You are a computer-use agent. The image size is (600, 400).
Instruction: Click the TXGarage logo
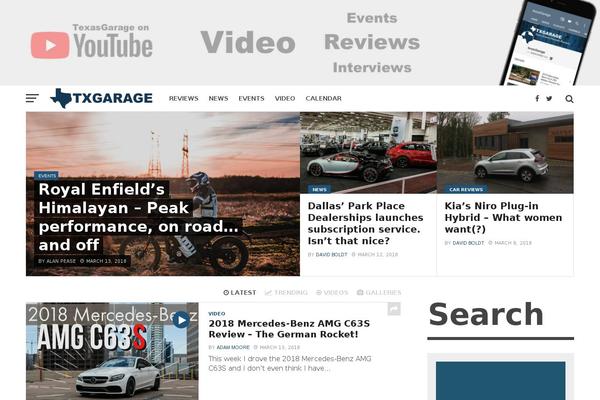(101, 98)
